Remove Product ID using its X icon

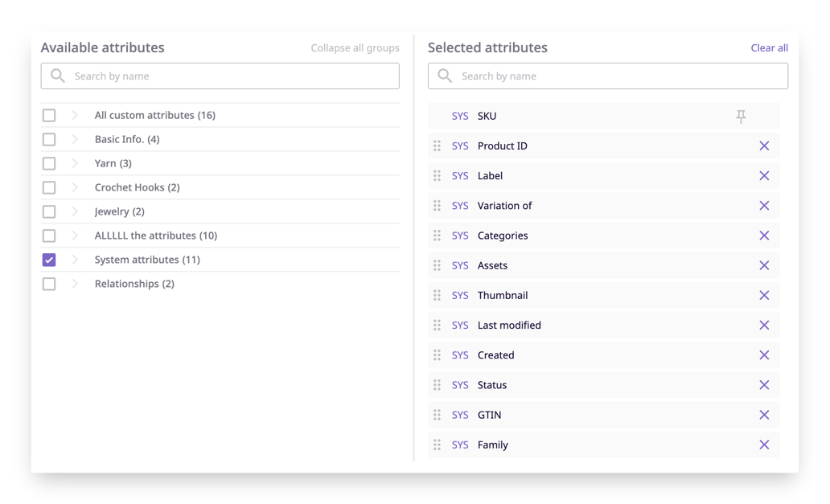coord(764,145)
